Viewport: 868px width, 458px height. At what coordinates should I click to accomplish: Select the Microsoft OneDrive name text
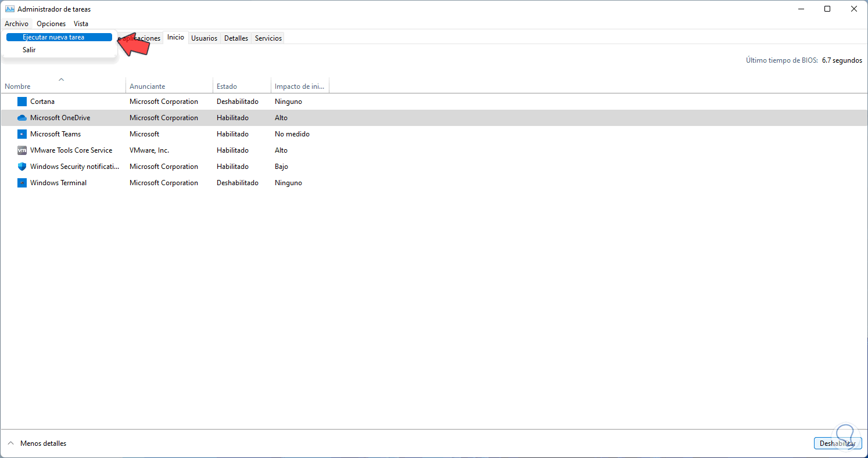[60, 118]
